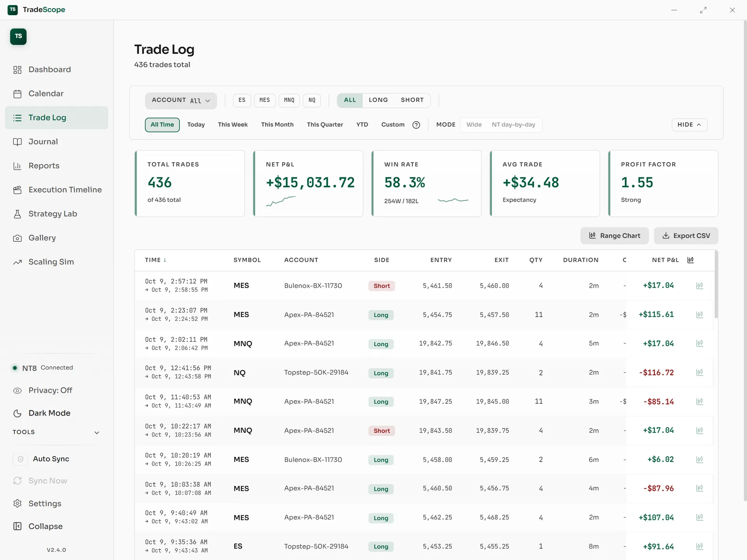
Task: Sort by DURATION column header
Action: point(580,260)
